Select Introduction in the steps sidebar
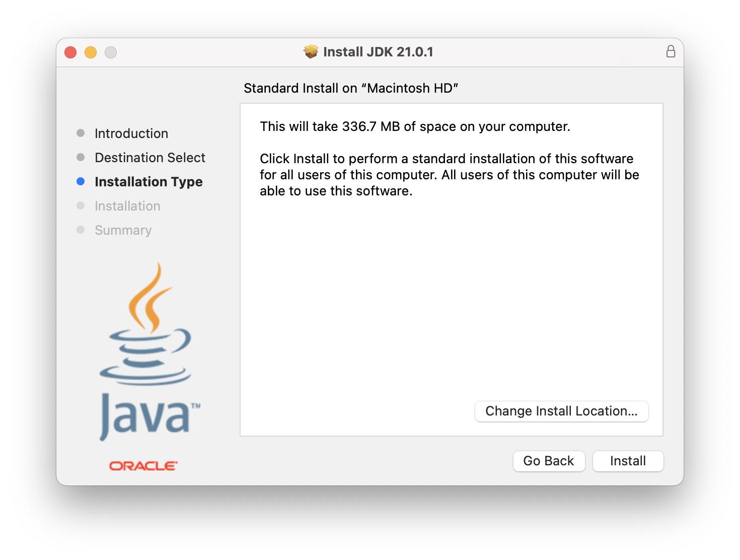 pos(131,133)
